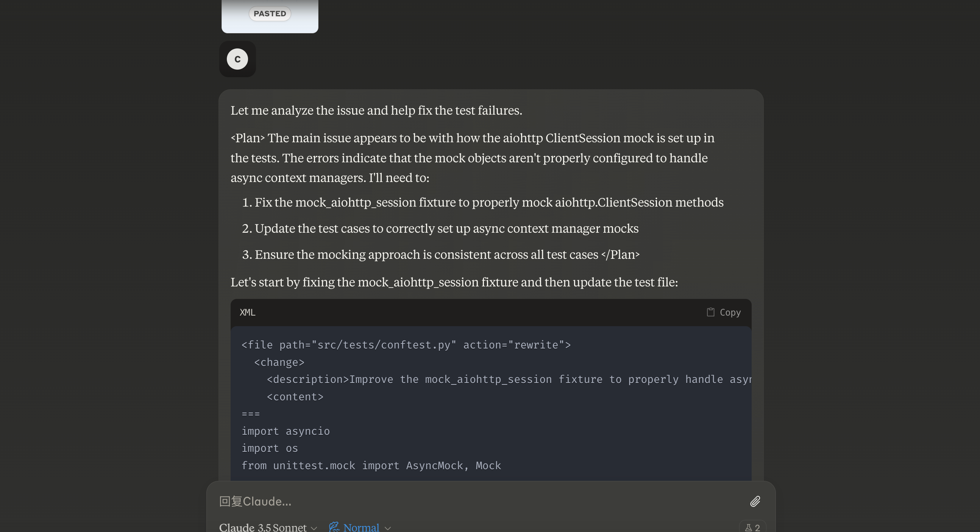Select the XML language label in code block

coord(247,312)
